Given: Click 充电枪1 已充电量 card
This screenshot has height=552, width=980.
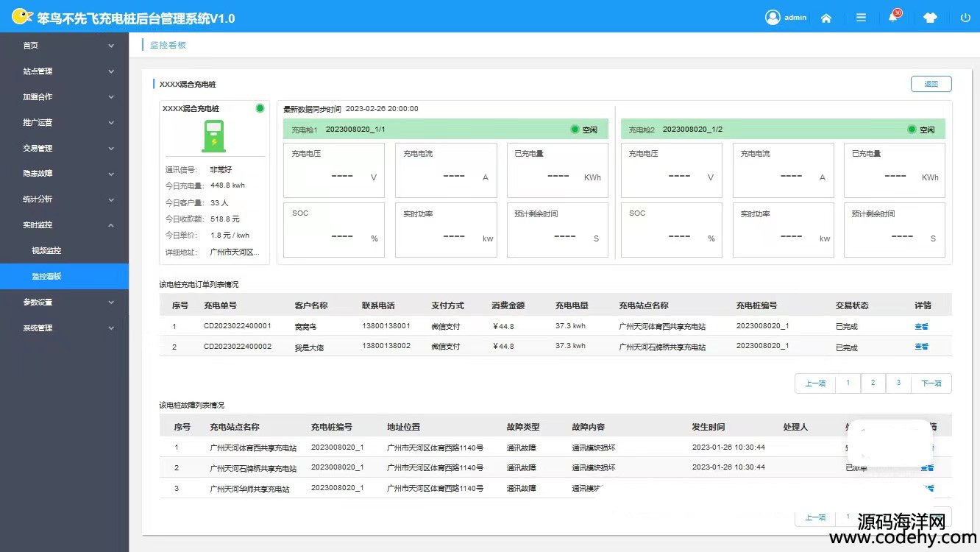Looking at the screenshot, I should 557,170.
